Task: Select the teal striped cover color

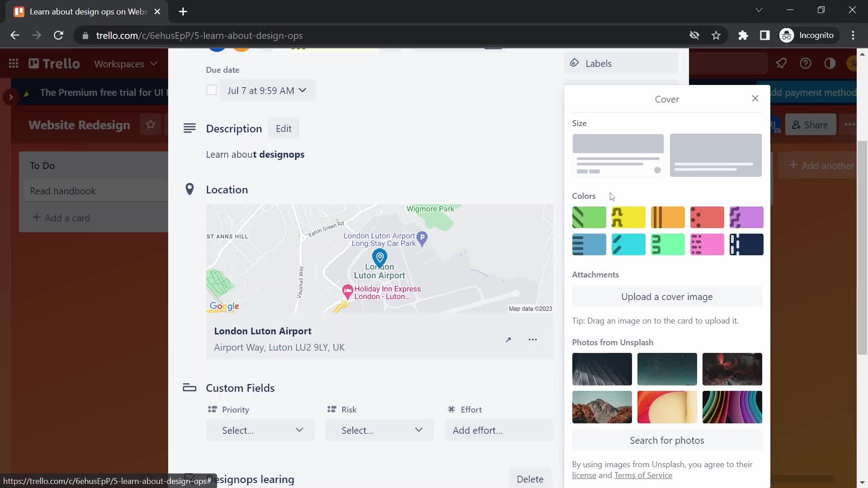Action: [x=628, y=244]
